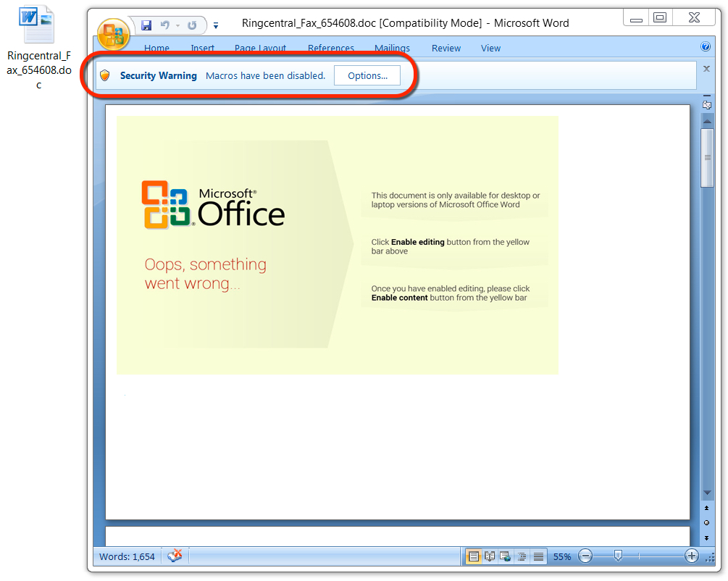
Task: Click the Microsoft Office logo in document
Action: coord(213,205)
